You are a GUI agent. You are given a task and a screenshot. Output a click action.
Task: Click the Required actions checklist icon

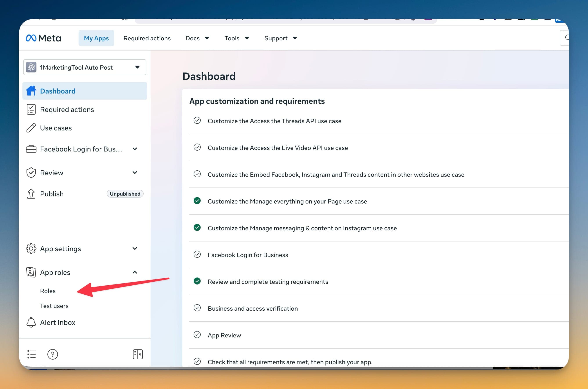click(31, 109)
